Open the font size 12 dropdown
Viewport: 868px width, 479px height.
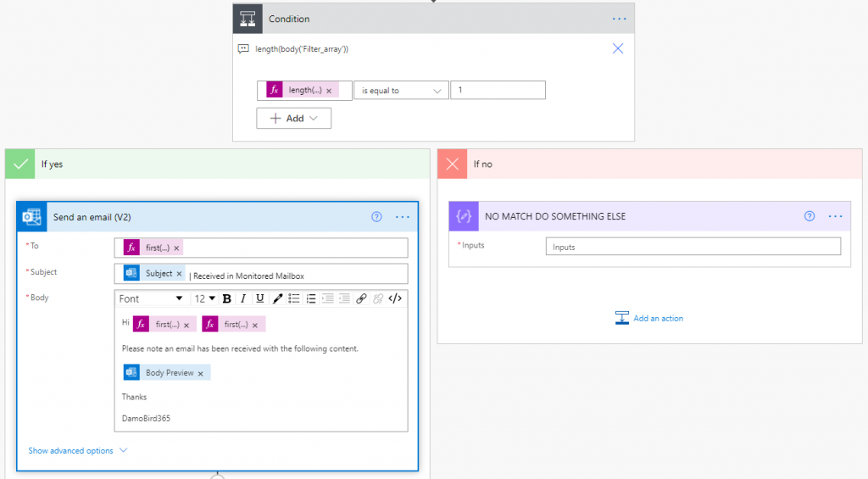pyautogui.click(x=204, y=298)
